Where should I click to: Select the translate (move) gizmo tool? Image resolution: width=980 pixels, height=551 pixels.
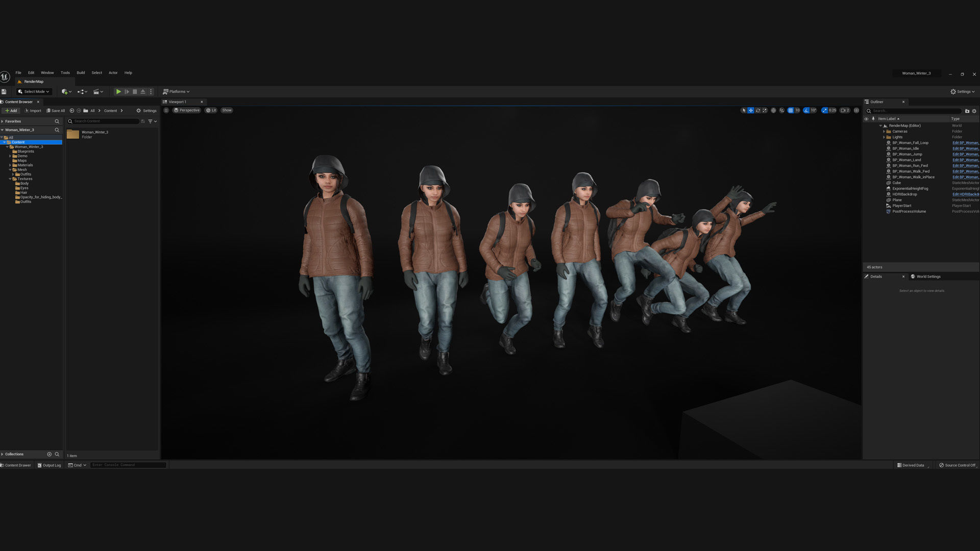tap(750, 110)
